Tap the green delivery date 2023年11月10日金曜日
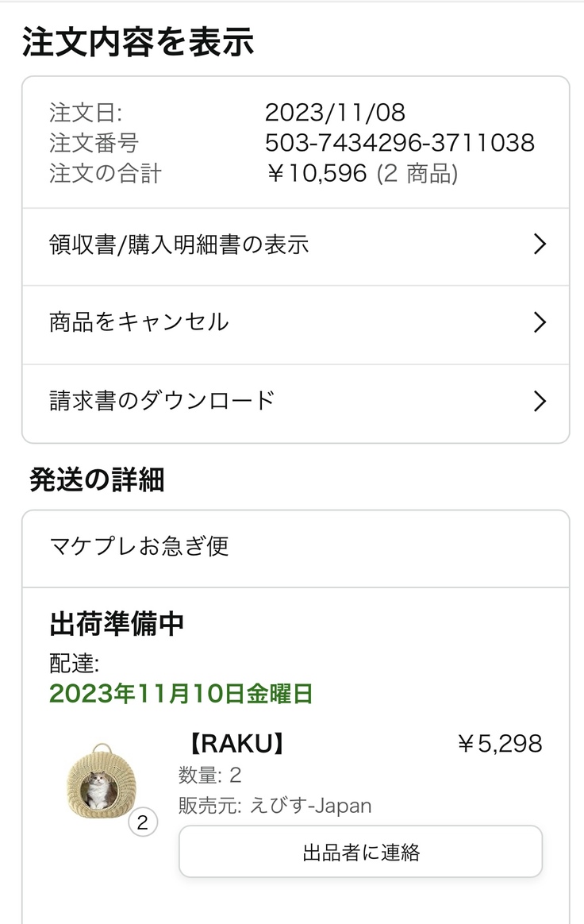Image resolution: width=584 pixels, height=924 pixels. pos(181,694)
